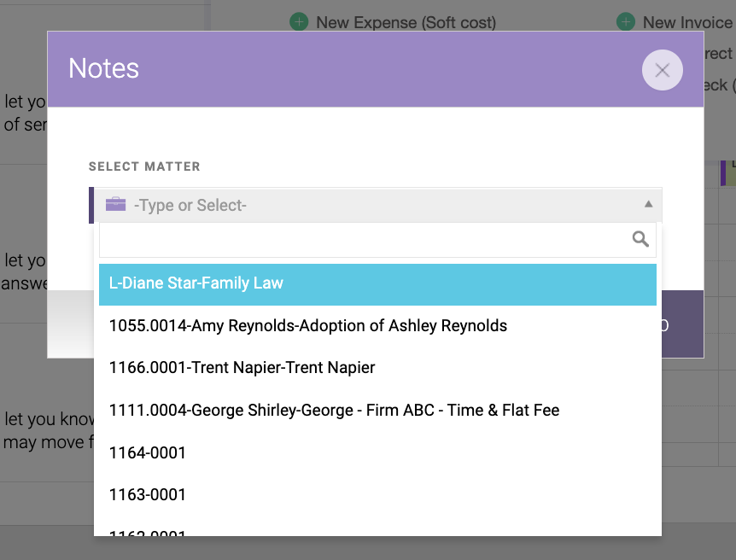Click plus icon beside New Invoice
Image resolution: width=736 pixels, height=560 pixels.
click(625, 21)
